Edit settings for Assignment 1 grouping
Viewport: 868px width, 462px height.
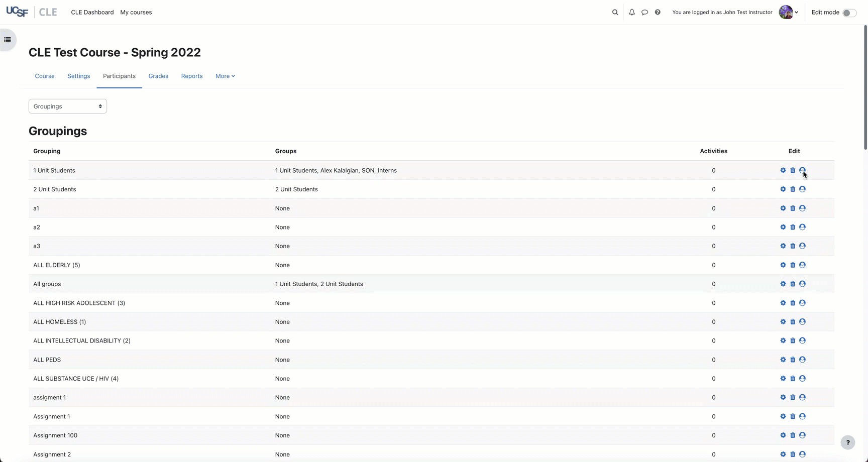pos(783,416)
